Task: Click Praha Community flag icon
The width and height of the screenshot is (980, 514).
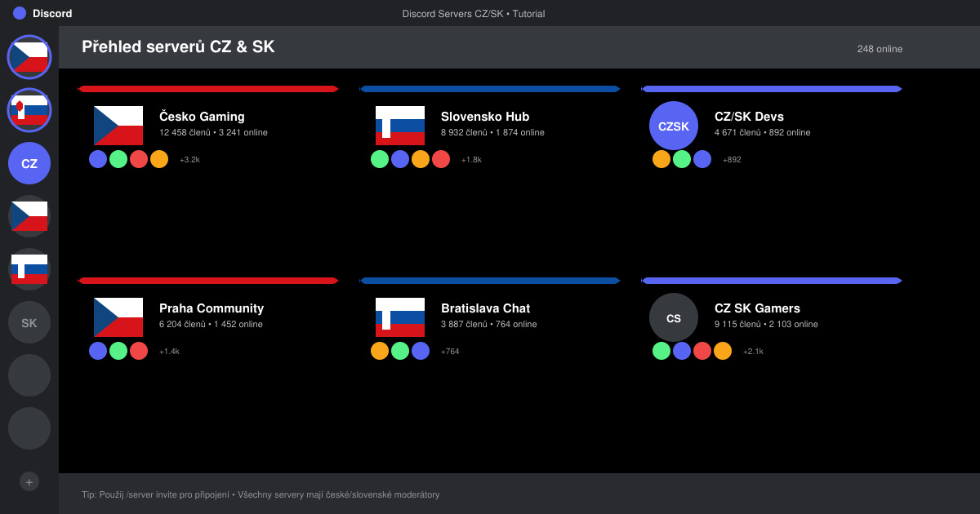Action: (118, 317)
